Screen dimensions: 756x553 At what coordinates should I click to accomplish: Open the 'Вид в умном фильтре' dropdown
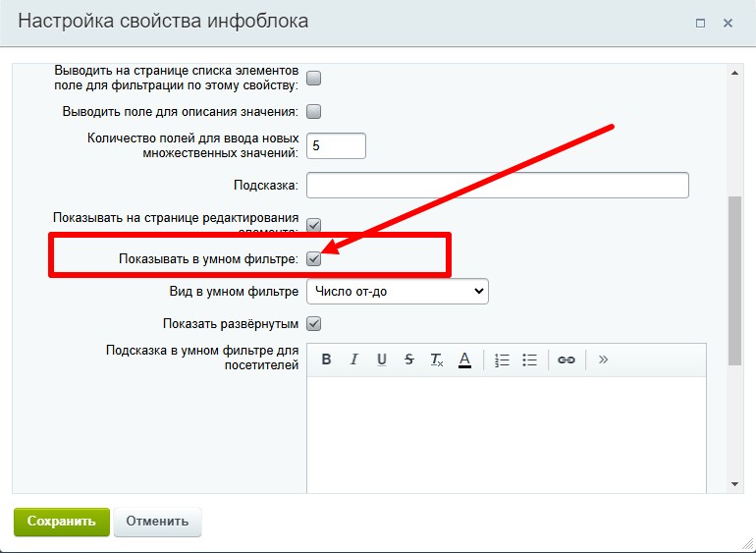tap(398, 292)
